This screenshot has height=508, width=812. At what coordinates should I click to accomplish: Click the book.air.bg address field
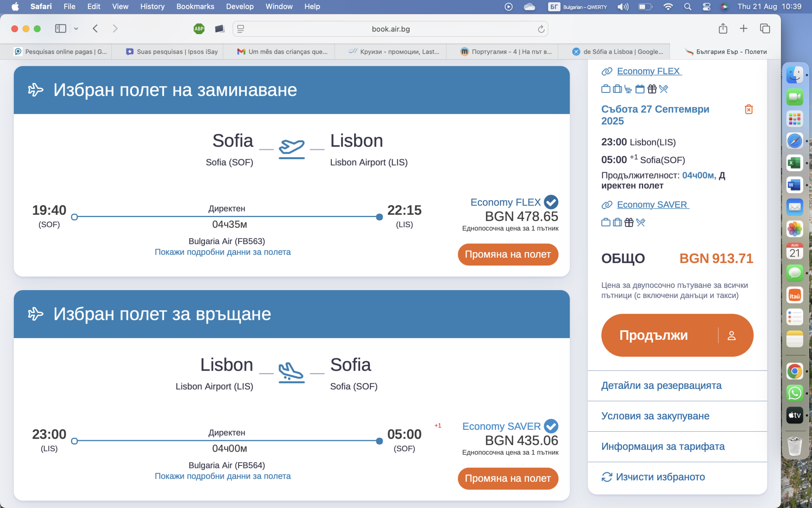[x=390, y=29]
